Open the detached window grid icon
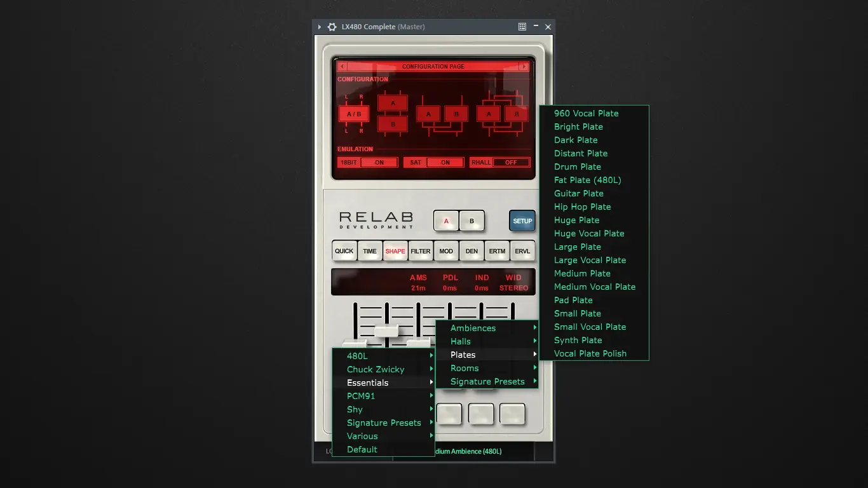The height and width of the screenshot is (488, 868). [x=522, y=27]
